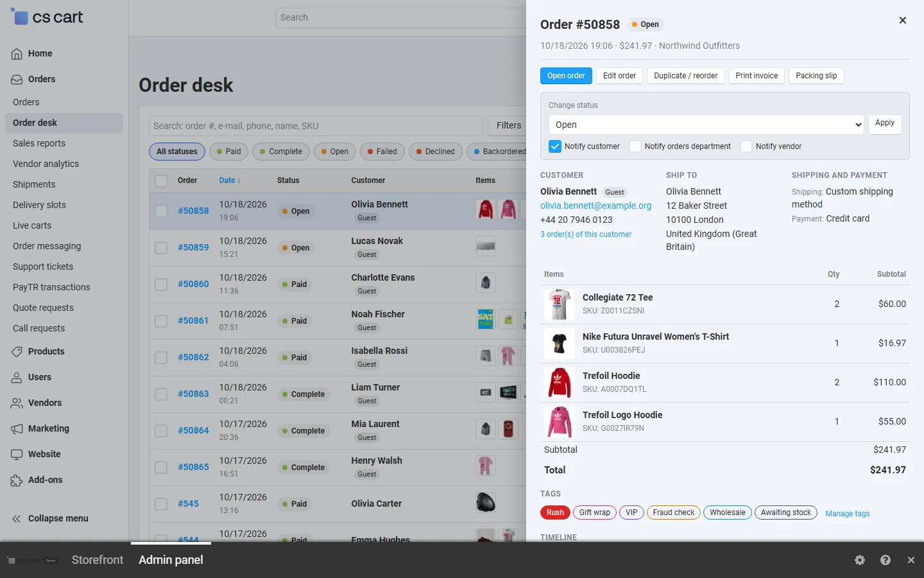Toggle the select-all orders header checkbox
Screen dimensions: 924x578
tap(161, 181)
